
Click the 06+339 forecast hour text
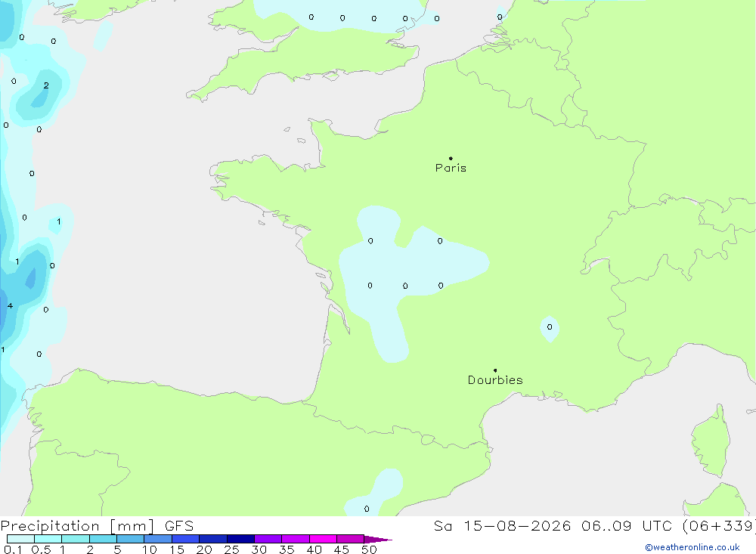(x=719, y=525)
